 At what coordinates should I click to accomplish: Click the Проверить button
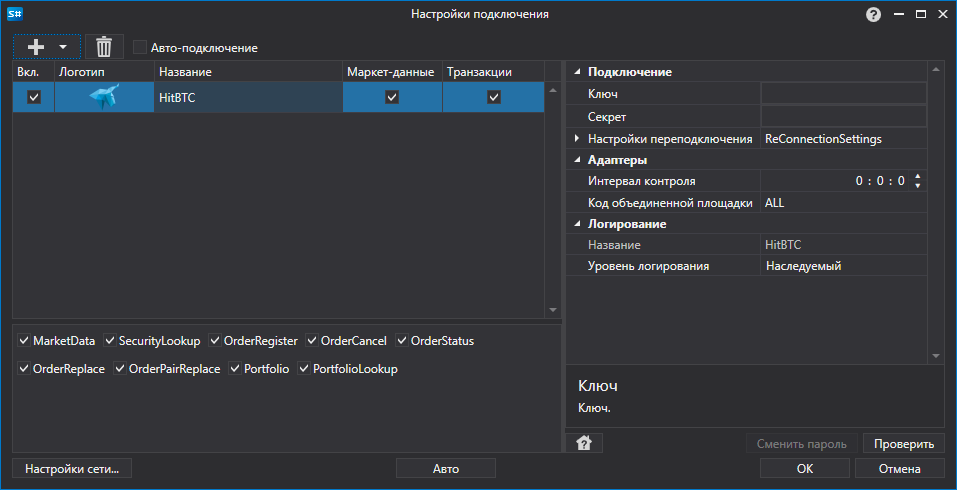pyautogui.click(x=904, y=444)
